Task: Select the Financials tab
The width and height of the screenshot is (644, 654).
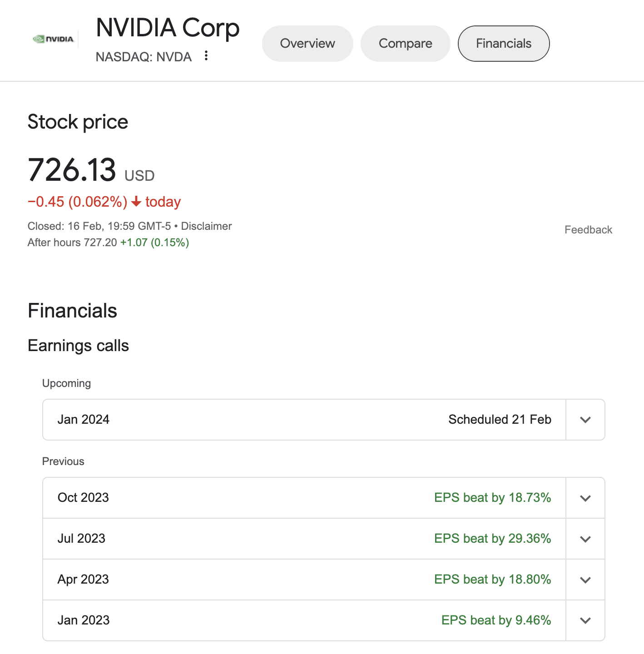Action: tap(504, 44)
